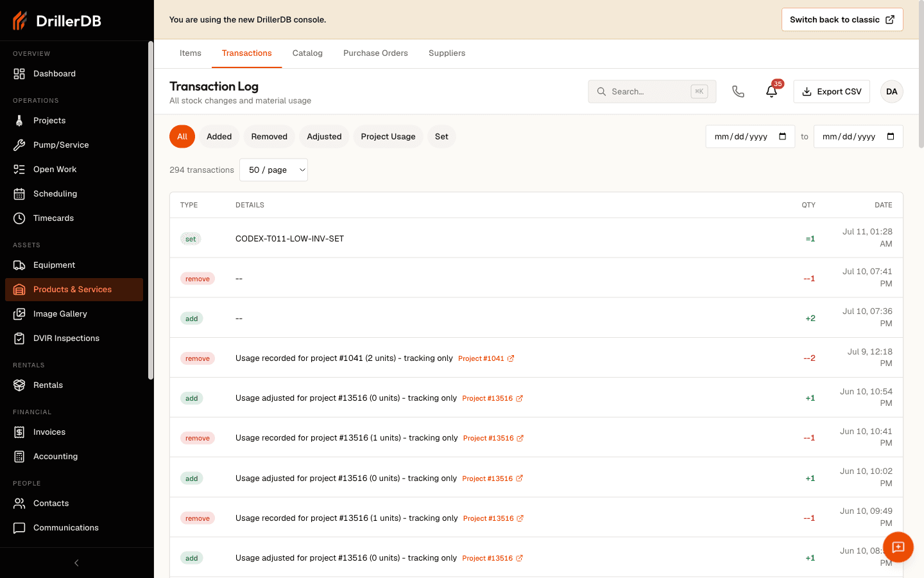Open Timecards clock item

click(74, 218)
